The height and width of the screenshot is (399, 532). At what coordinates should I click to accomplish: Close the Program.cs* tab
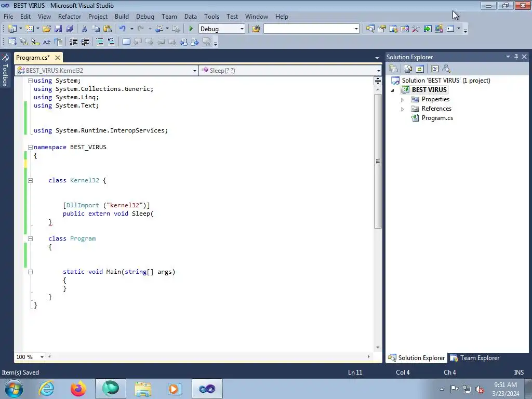tap(58, 58)
